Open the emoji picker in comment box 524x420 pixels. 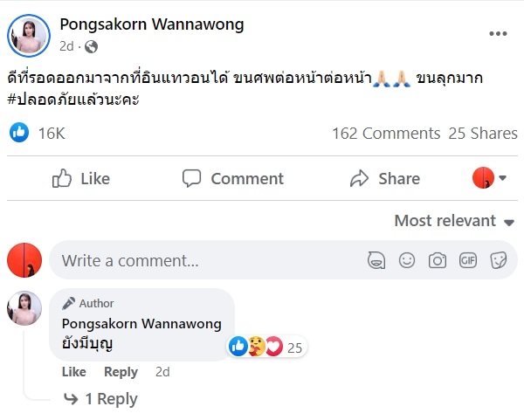click(407, 260)
